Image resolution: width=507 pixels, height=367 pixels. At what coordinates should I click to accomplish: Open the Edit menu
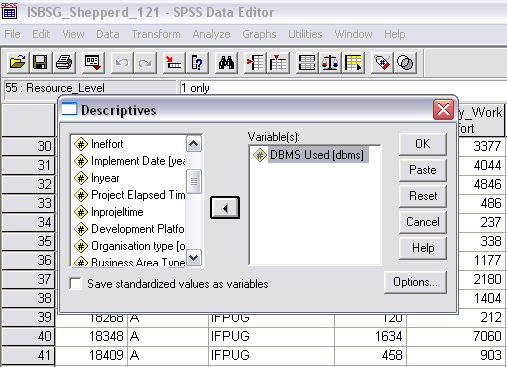click(x=41, y=34)
